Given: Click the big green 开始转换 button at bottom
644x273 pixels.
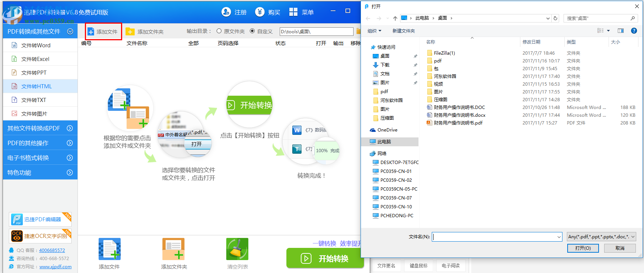Looking at the screenshot, I should [x=325, y=258].
